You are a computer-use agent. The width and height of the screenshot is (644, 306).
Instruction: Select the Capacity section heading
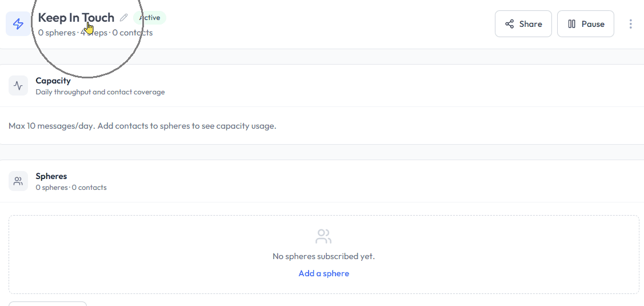(x=53, y=81)
